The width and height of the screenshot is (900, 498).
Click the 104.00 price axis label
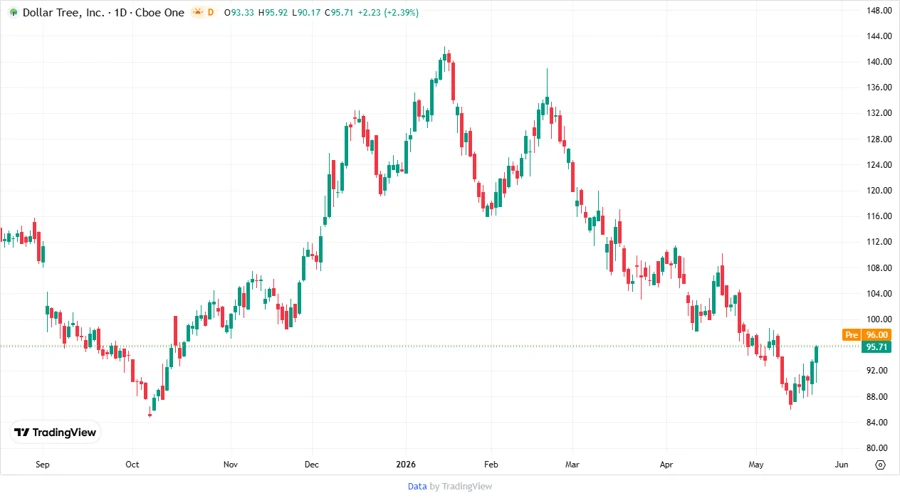pos(879,294)
